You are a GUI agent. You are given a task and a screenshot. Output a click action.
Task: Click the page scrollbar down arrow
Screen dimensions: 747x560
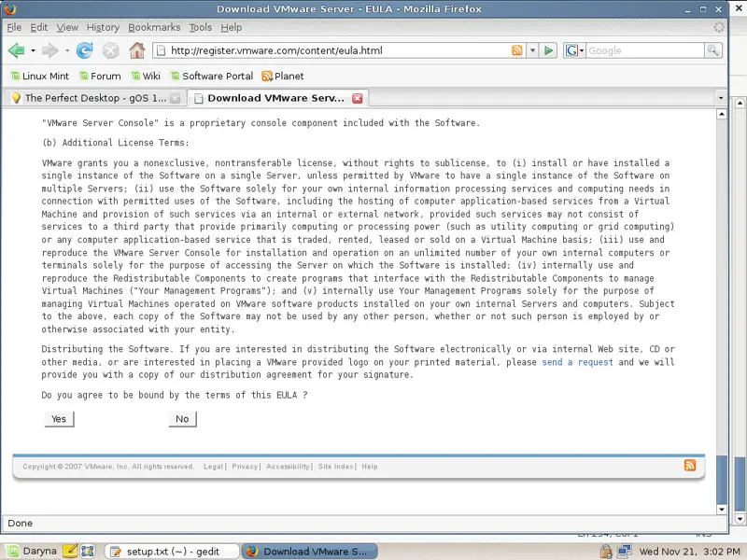click(722, 509)
